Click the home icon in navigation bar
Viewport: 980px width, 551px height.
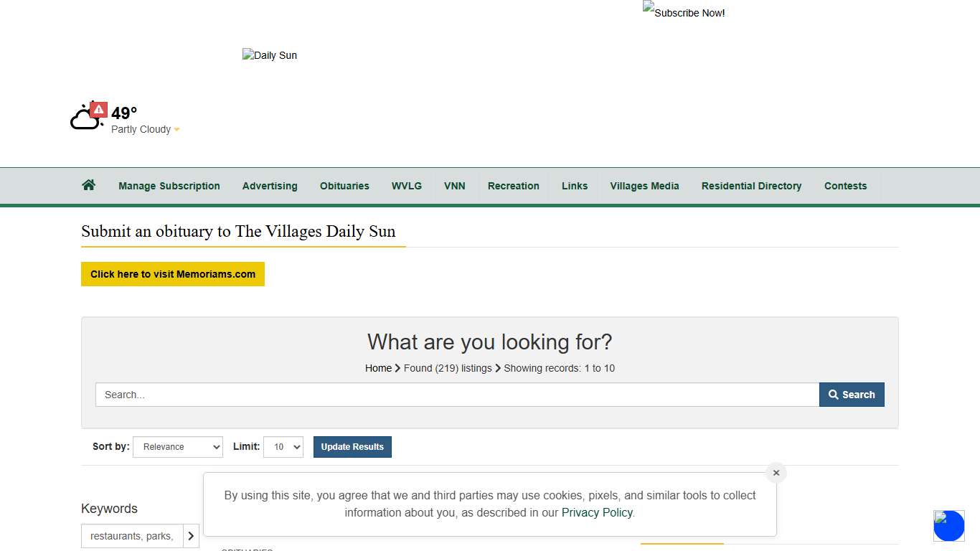tap(89, 185)
